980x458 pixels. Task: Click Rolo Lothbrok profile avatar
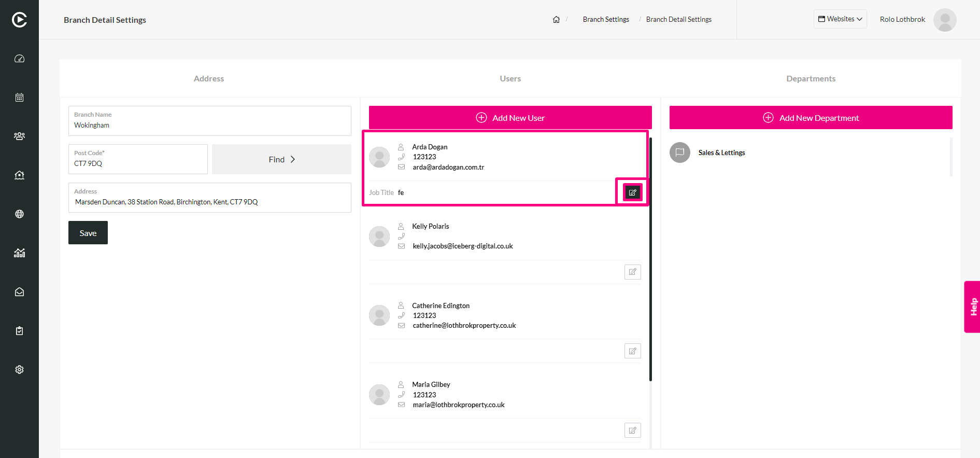(945, 20)
